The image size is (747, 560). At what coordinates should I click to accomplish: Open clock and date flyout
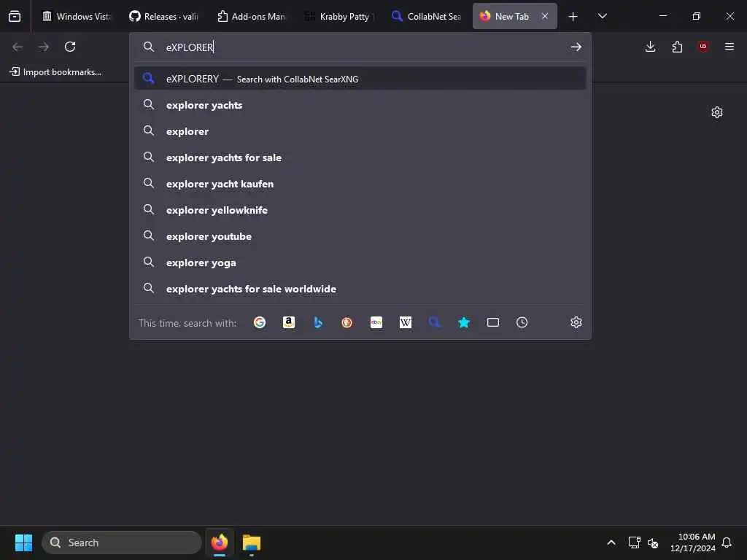click(x=693, y=542)
